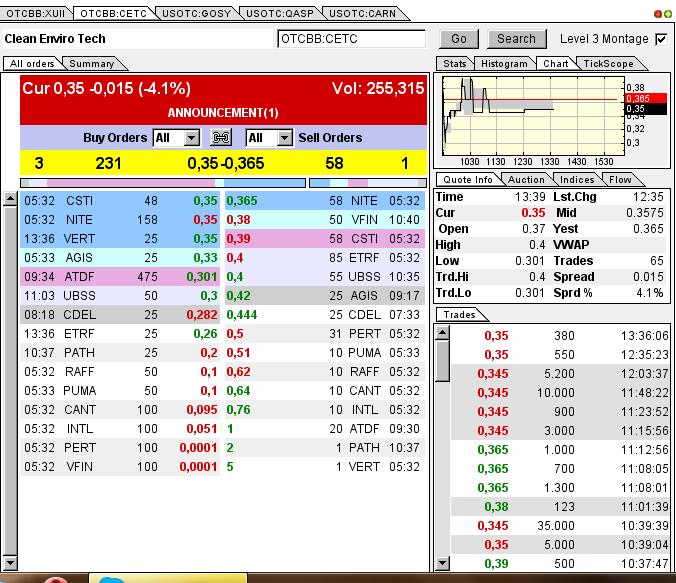Click the best bid-ask 0,35-0,365 summary
676x583 pixels.
[225, 163]
